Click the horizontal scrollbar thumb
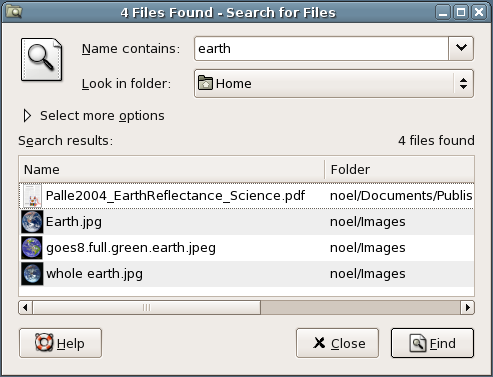Viewport: 493px width, 377px height. [x=146, y=307]
